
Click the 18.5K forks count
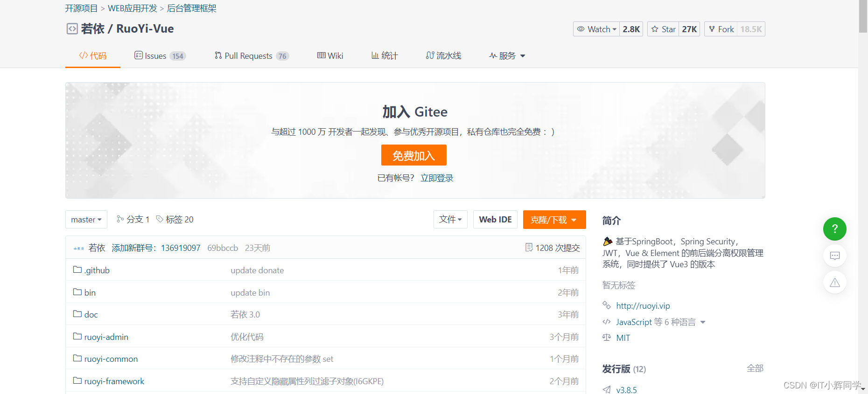tap(751, 29)
